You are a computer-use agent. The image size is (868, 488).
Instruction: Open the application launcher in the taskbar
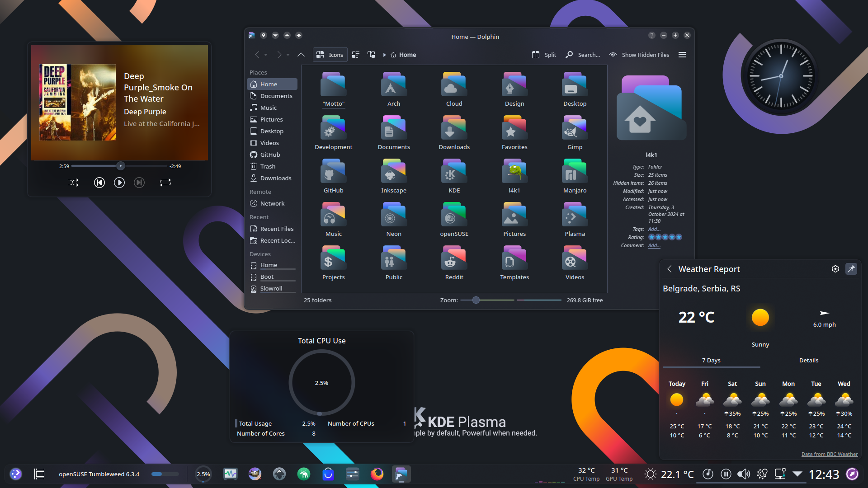(16, 474)
